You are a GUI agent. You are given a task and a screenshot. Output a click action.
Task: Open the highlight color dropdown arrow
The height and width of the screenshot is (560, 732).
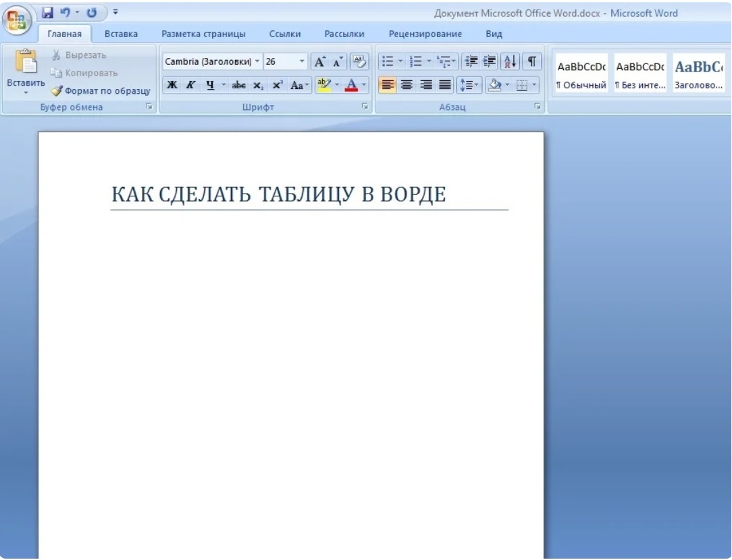coord(337,85)
